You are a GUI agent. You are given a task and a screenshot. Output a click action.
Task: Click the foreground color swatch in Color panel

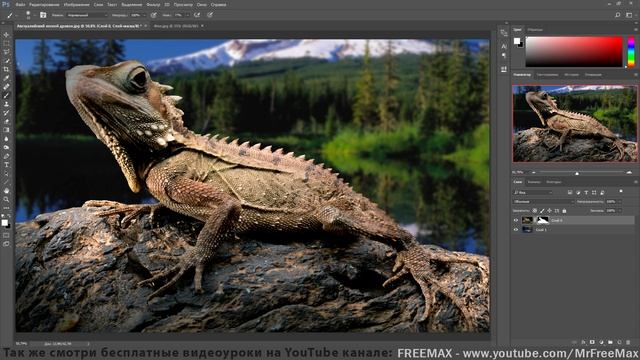[517, 41]
